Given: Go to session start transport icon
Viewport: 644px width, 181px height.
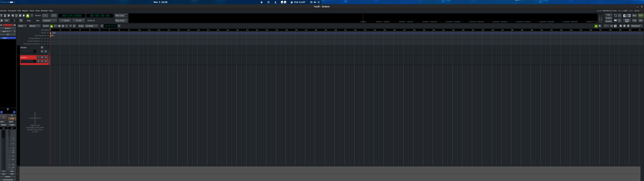Looking at the screenshot, I should [9, 16].
